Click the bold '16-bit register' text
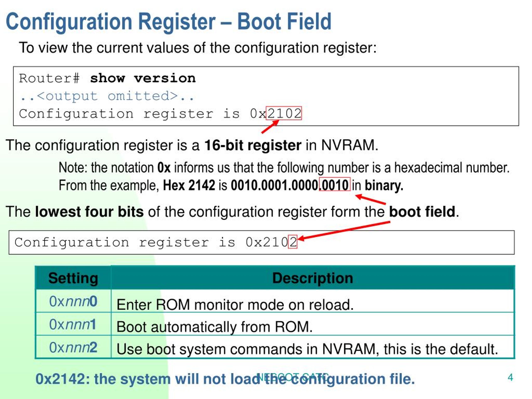 pos(252,145)
